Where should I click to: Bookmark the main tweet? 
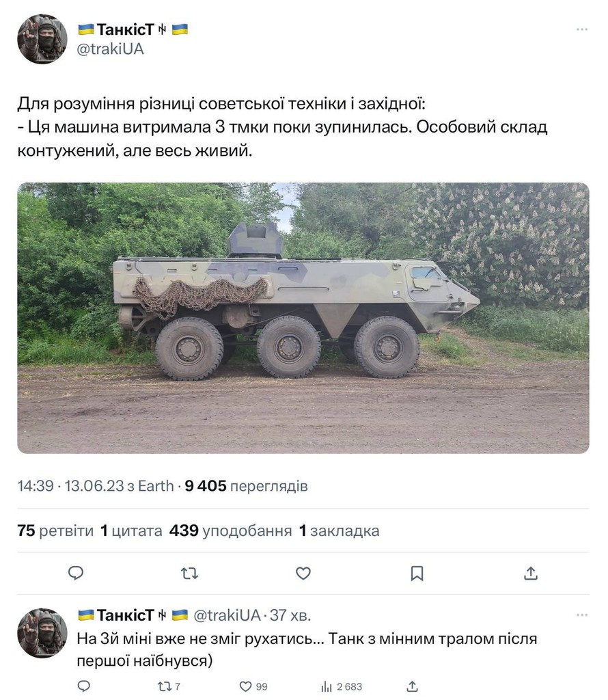pos(417,574)
